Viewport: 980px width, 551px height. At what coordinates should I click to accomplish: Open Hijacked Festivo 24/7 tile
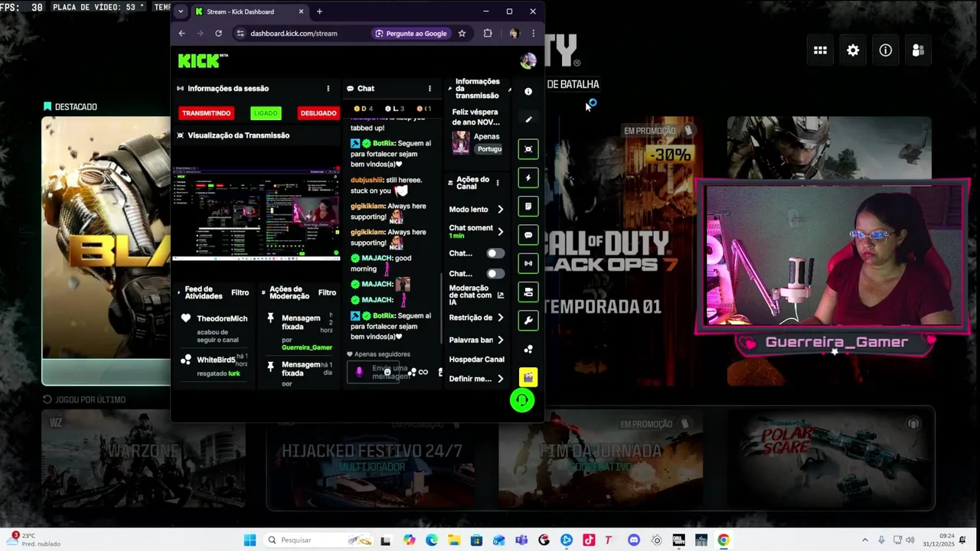click(371, 458)
